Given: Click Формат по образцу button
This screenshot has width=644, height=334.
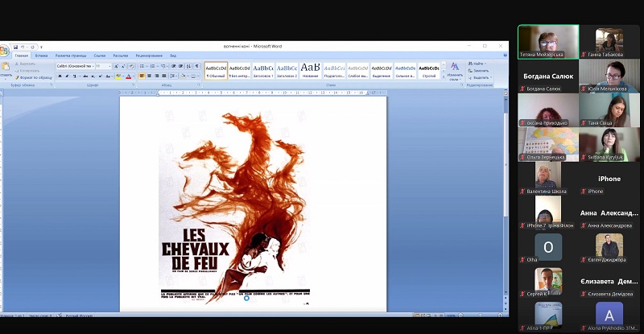Looking at the screenshot, I should [34, 77].
